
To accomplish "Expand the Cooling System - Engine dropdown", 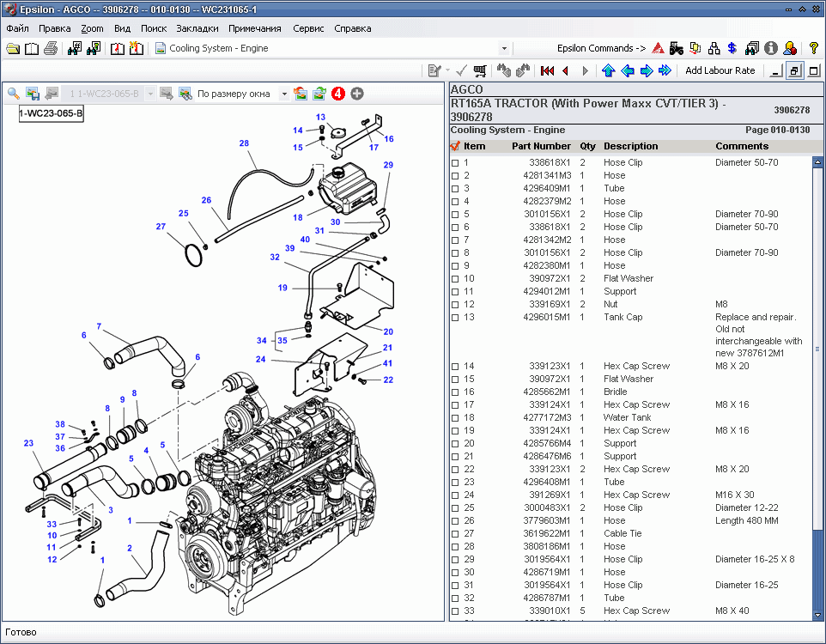I will [x=504, y=49].
